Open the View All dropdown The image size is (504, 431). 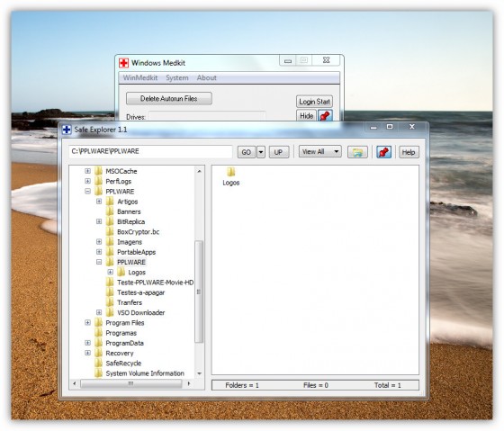click(320, 151)
